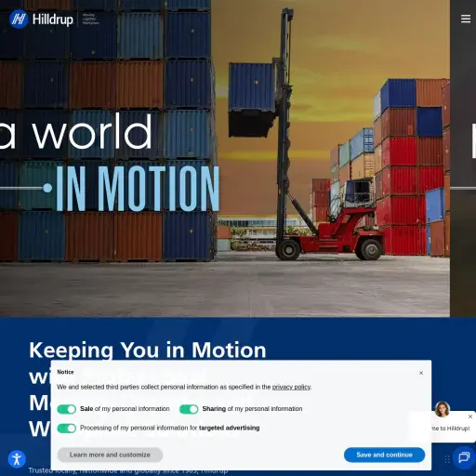Open the hamburger navigation menu
This screenshot has height=476, width=476.
[466, 19]
